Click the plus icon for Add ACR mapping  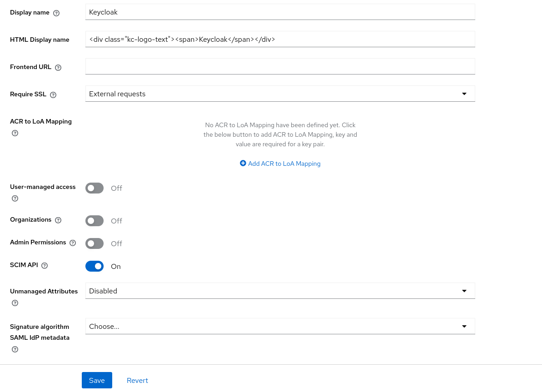click(x=243, y=163)
